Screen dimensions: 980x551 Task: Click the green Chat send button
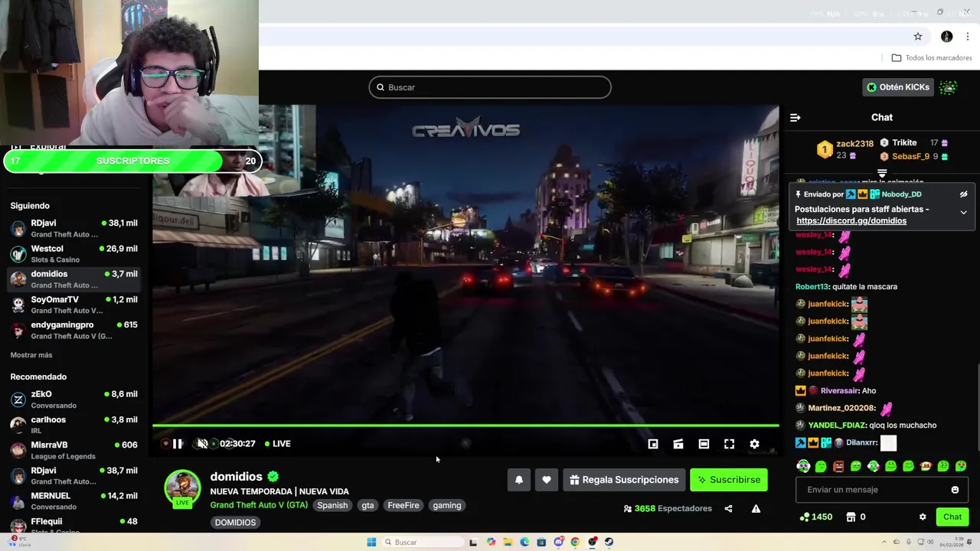pyautogui.click(x=952, y=517)
